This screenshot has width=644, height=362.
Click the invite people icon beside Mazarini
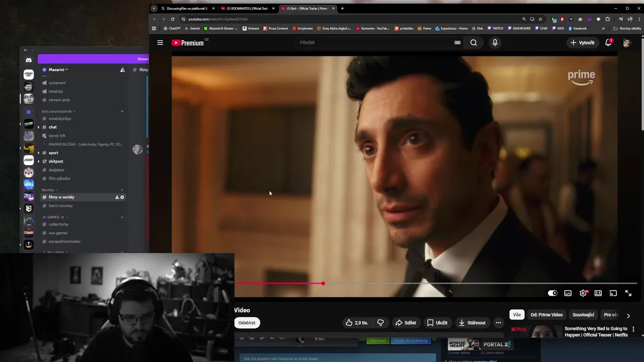coord(122,70)
